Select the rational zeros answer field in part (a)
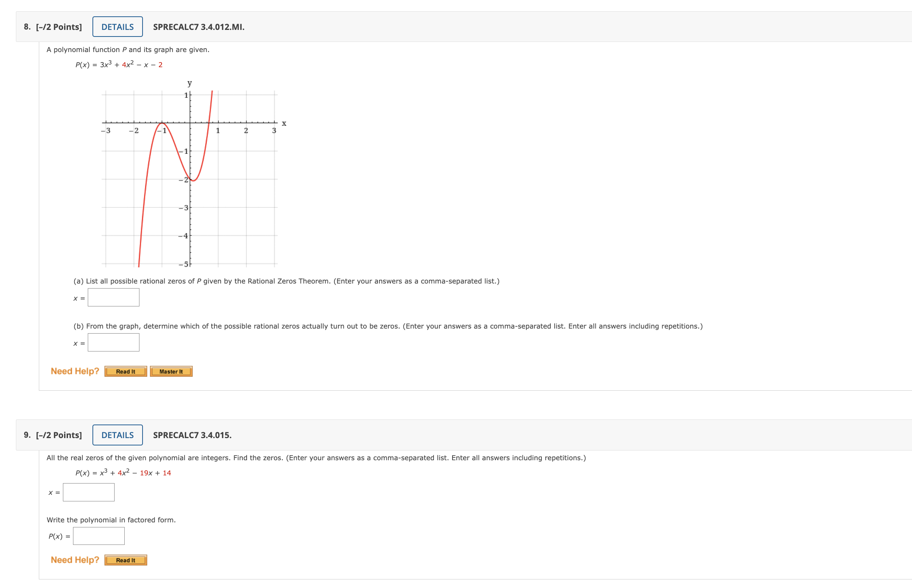This screenshot has height=588, width=912. pyautogui.click(x=113, y=297)
